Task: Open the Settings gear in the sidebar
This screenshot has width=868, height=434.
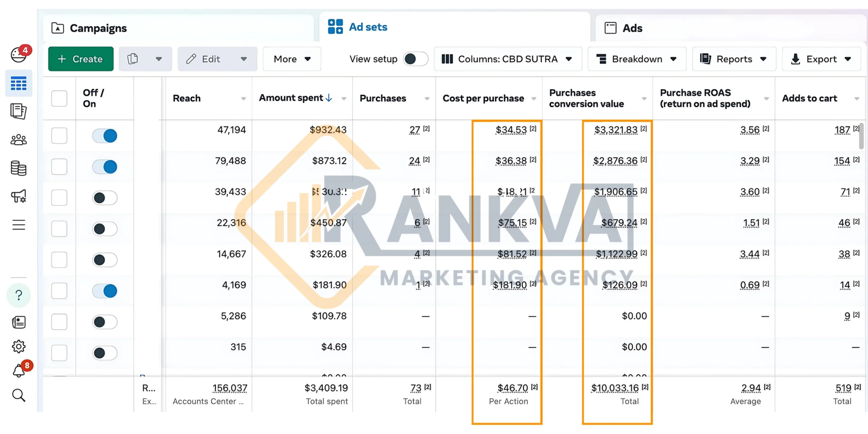Action: point(19,346)
